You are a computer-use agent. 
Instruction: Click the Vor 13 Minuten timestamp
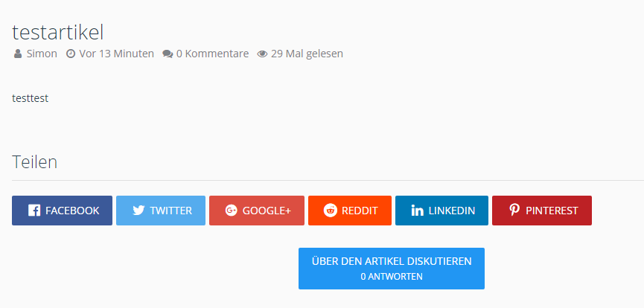(x=116, y=54)
